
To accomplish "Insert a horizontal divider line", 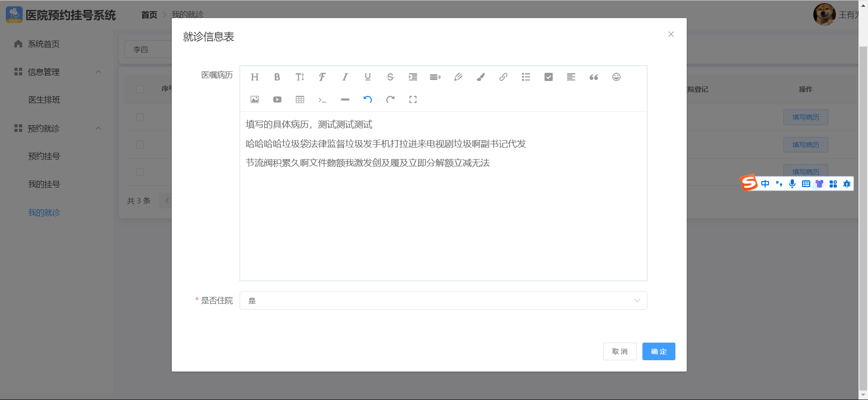I will 345,99.
